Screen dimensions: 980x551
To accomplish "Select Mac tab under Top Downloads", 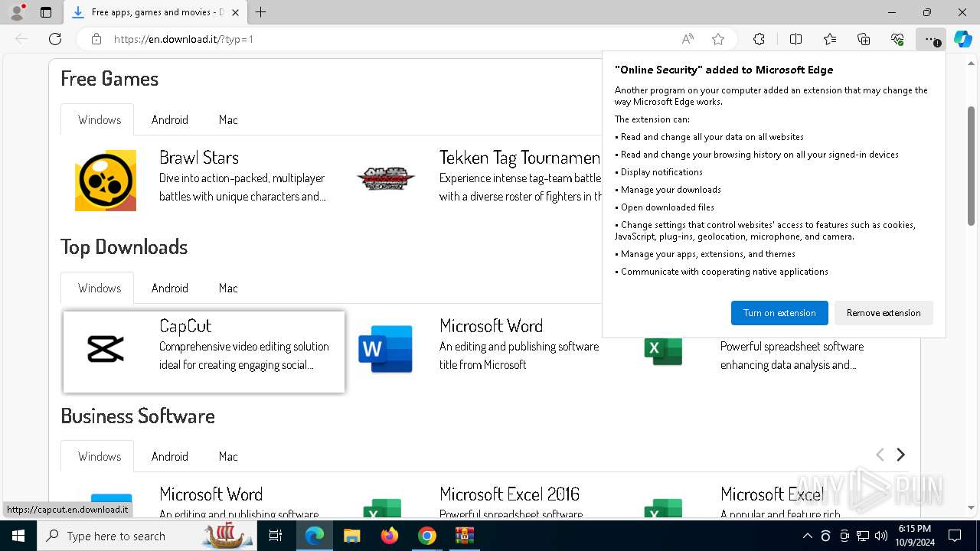I will (x=228, y=288).
